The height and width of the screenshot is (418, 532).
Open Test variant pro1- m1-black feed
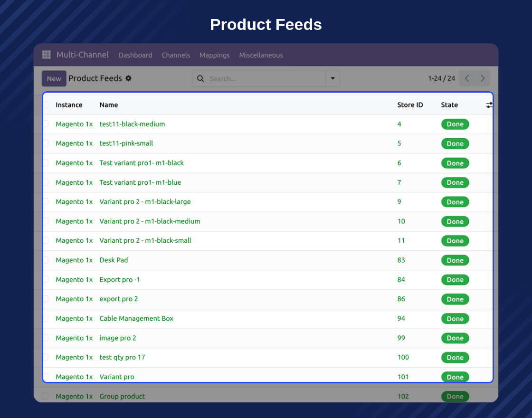point(142,163)
